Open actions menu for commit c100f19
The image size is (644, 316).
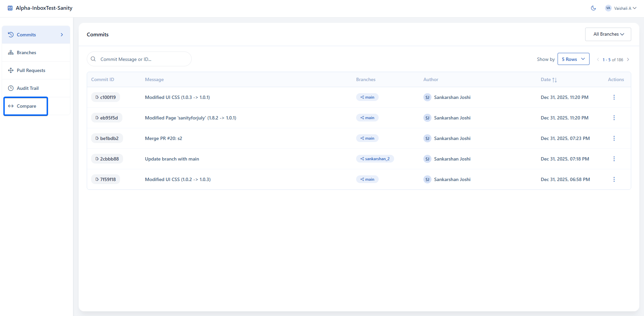614,97
